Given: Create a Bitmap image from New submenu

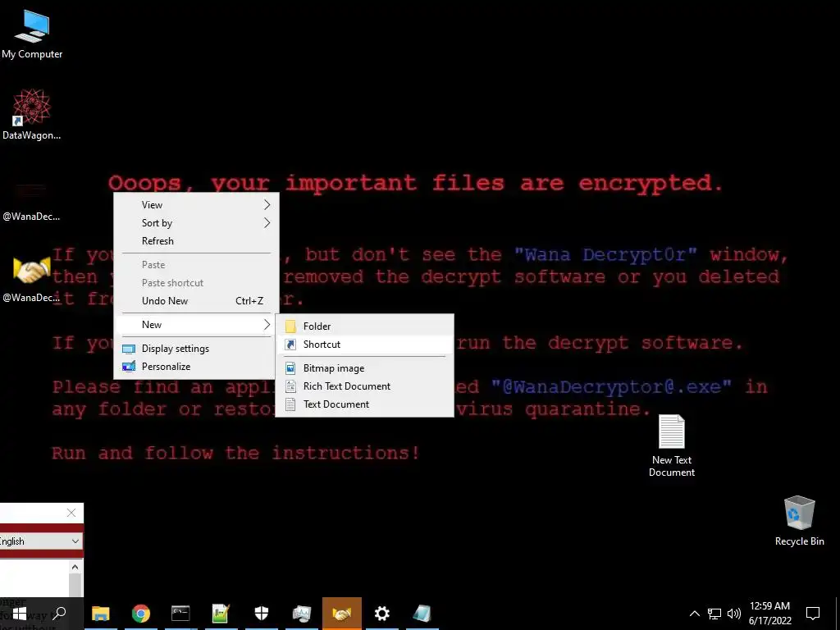Looking at the screenshot, I should [364, 368].
